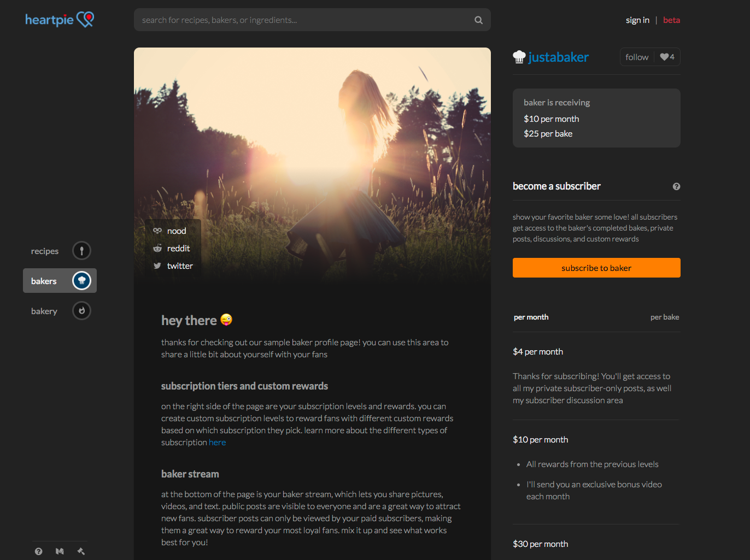Click the twitter bird icon

point(157,266)
